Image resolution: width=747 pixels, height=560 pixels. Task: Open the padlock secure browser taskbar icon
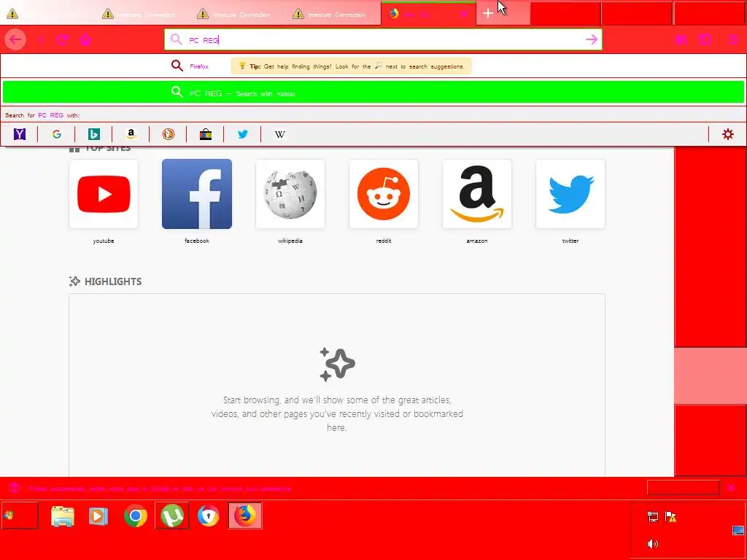(x=208, y=516)
